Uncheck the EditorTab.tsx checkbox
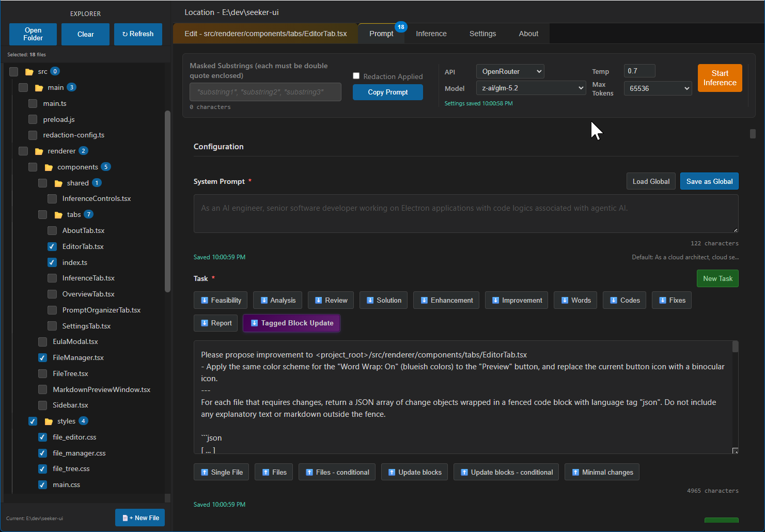This screenshot has width=765, height=532. [x=52, y=247]
